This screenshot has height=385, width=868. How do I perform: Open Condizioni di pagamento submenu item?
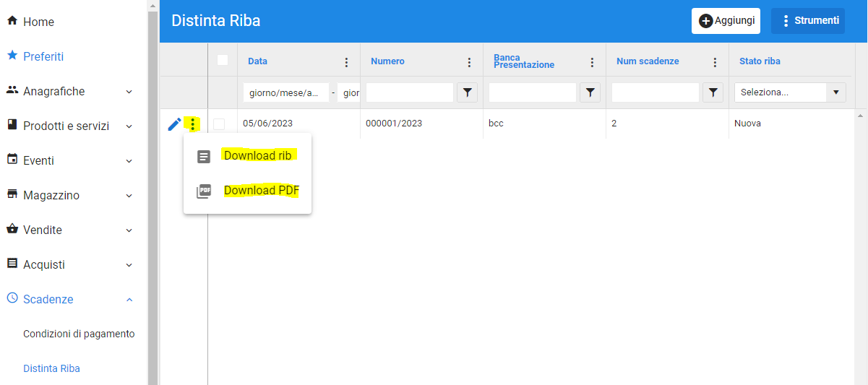[79, 334]
